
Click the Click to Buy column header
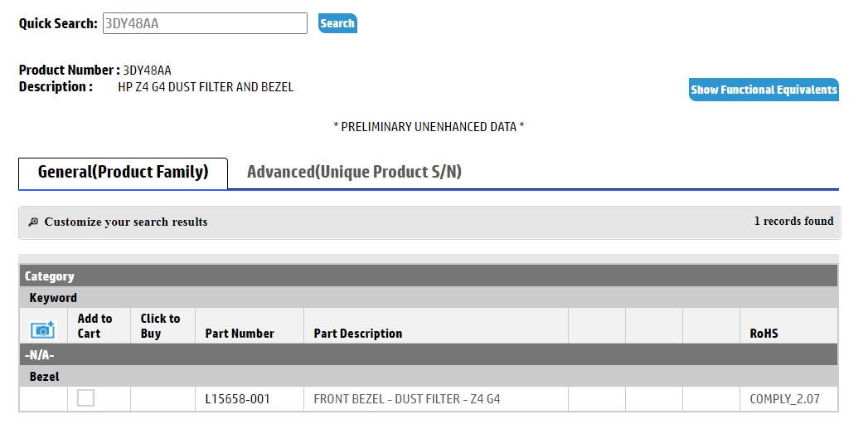pyautogui.click(x=160, y=326)
